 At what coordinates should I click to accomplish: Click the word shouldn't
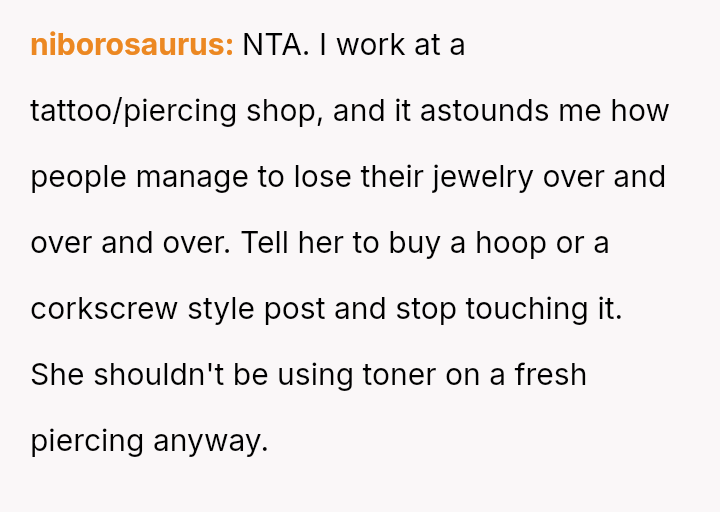[159, 375]
